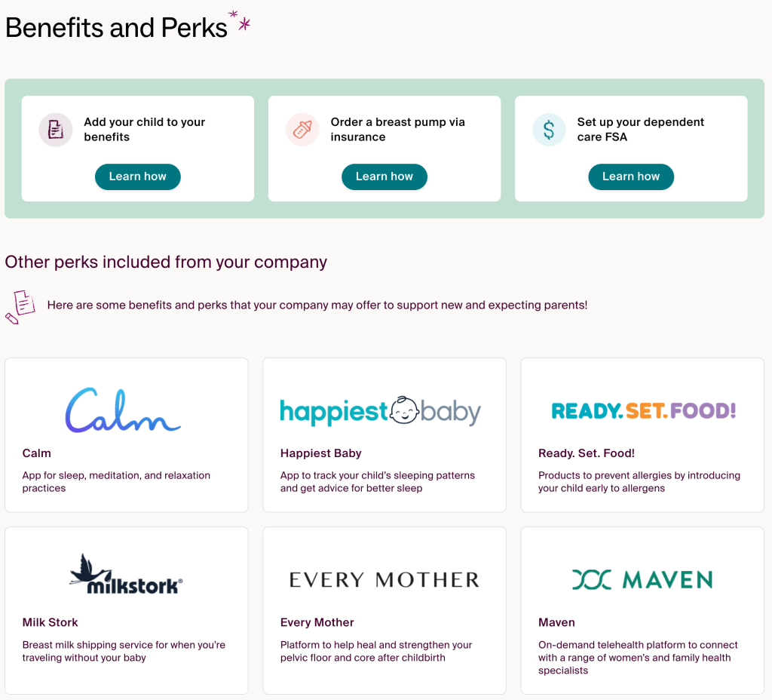Open the Milk Stork perk description
The height and width of the screenshot is (700, 772).
(x=124, y=651)
